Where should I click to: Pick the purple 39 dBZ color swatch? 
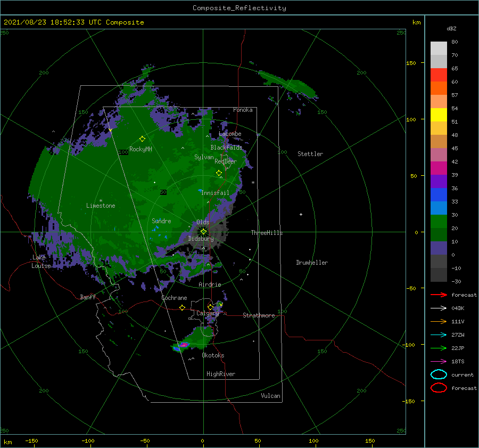tap(439, 181)
